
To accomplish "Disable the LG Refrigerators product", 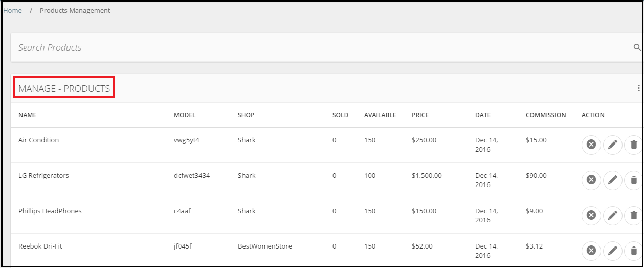I will [591, 180].
